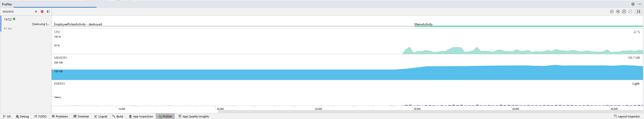
Task: Click the MenuActivity lifecycle label
Action: (x=423, y=24)
